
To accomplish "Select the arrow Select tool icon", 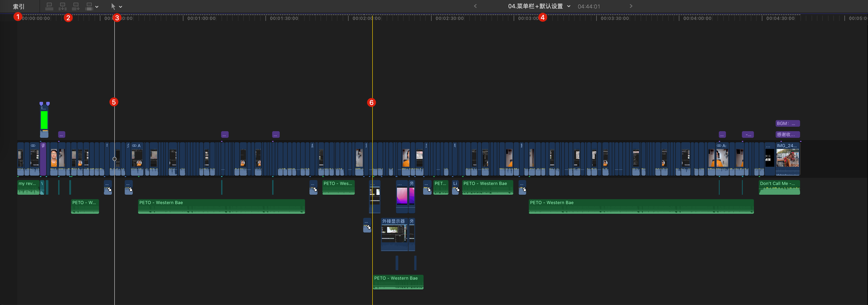I will (x=113, y=6).
